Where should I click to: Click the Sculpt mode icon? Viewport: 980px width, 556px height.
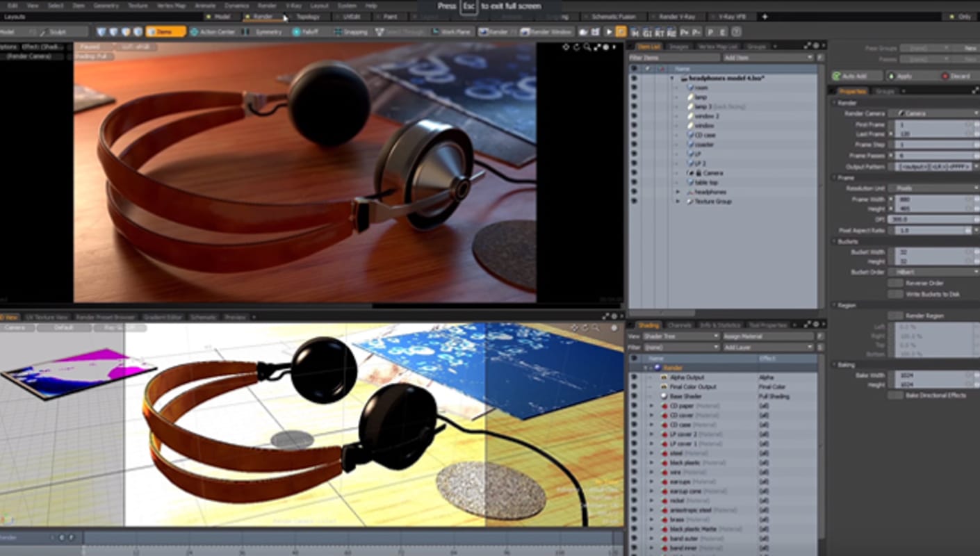pyautogui.click(x=42, y=32)
